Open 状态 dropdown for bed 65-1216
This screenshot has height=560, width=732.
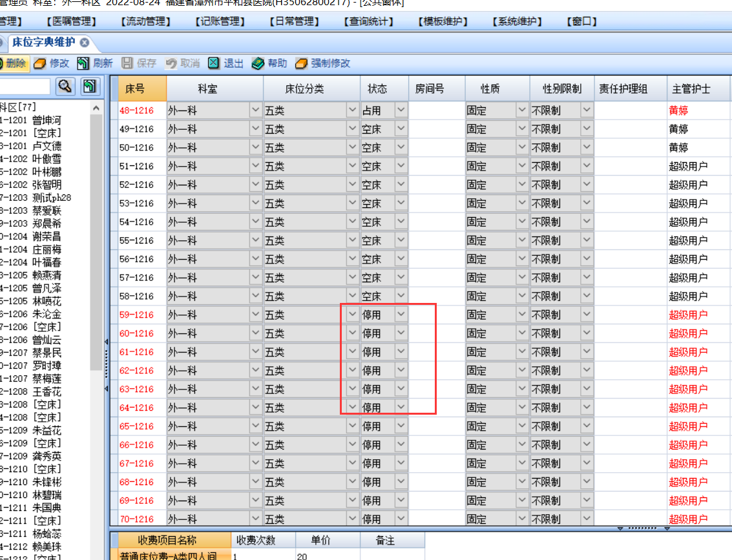401,426
